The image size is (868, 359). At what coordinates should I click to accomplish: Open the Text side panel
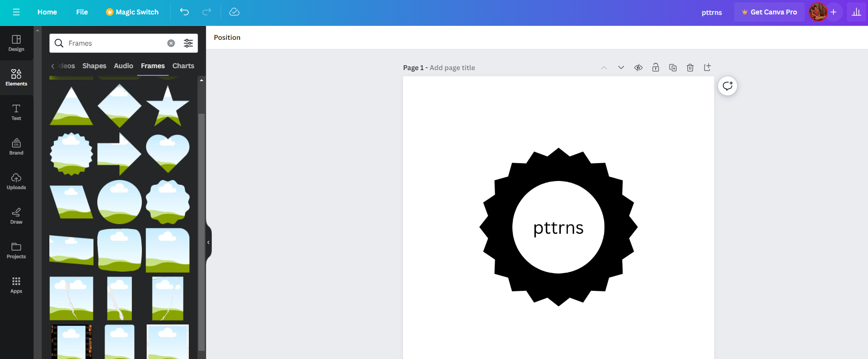click(16, 112)
